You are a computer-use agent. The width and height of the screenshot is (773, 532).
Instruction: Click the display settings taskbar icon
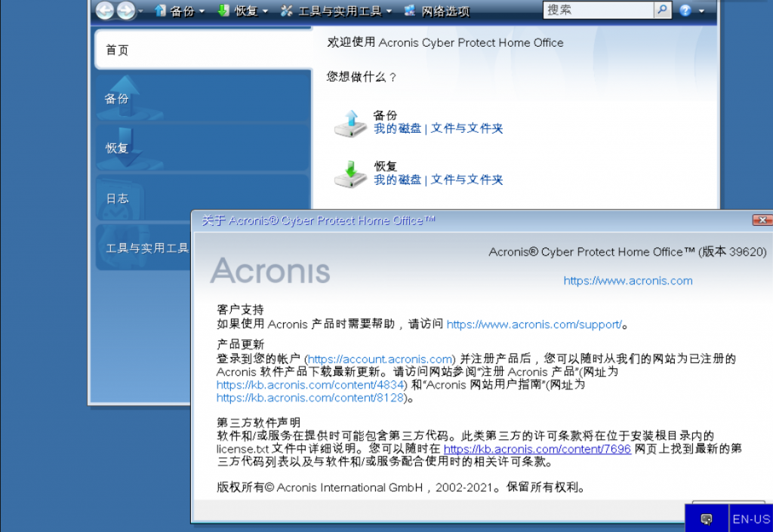click(707, 518)
